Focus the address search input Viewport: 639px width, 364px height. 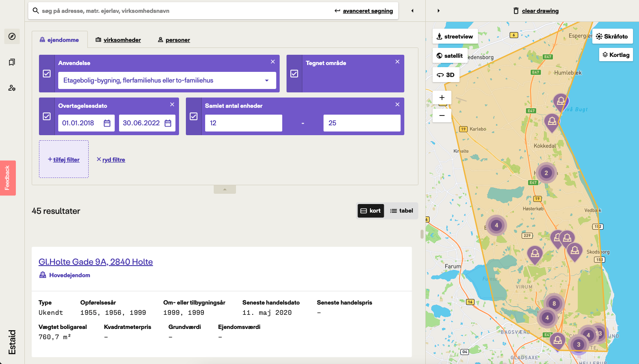[x=184, y=11]
